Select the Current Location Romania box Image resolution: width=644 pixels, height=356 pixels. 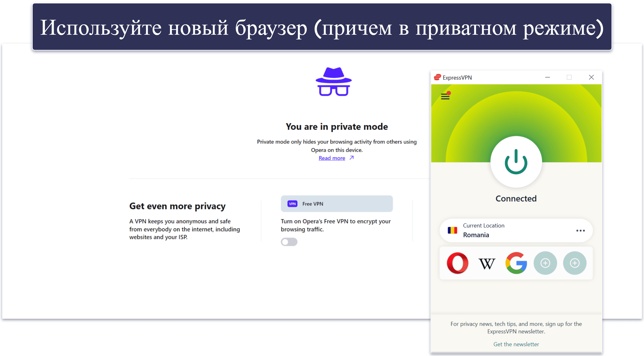click(516, 230)
